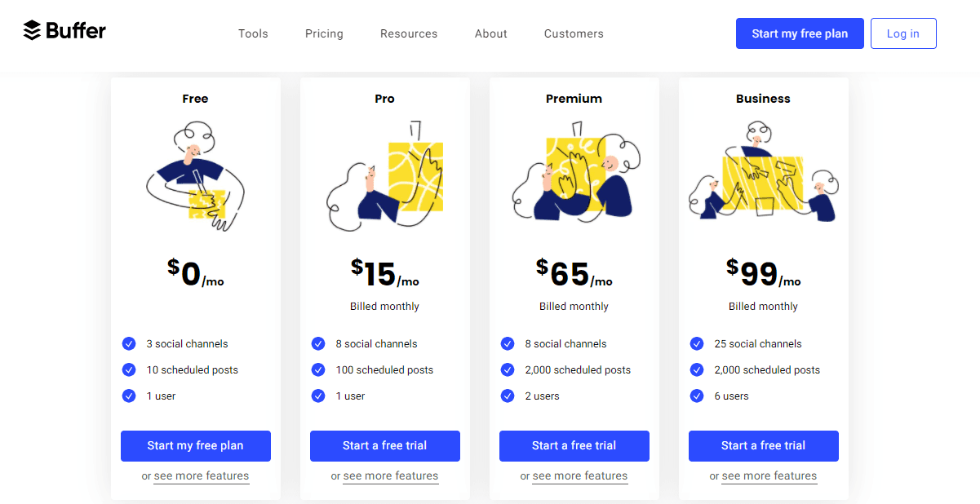The width and height of the screenshot is (980, 504).
Task: Open the Customers navigation item
Action: (574, 33)
